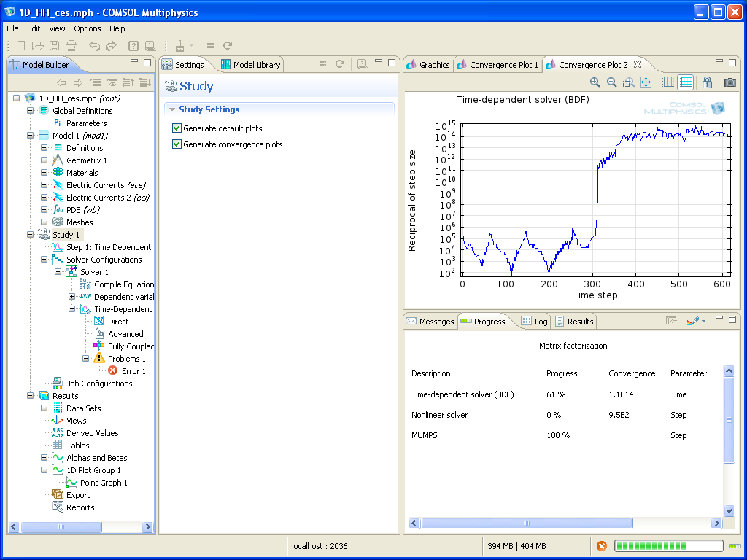Click the Model Builder horizontal scrollbar thumb

coord(61,526)
